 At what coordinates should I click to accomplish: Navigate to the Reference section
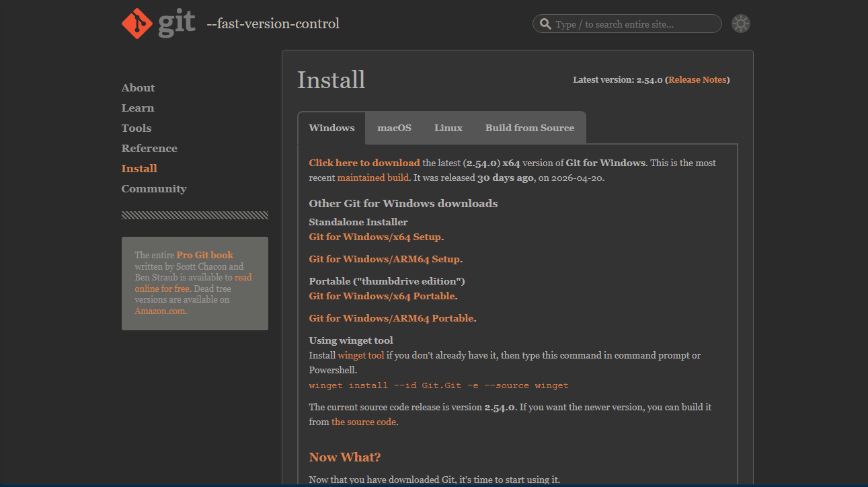coord(149,149)
